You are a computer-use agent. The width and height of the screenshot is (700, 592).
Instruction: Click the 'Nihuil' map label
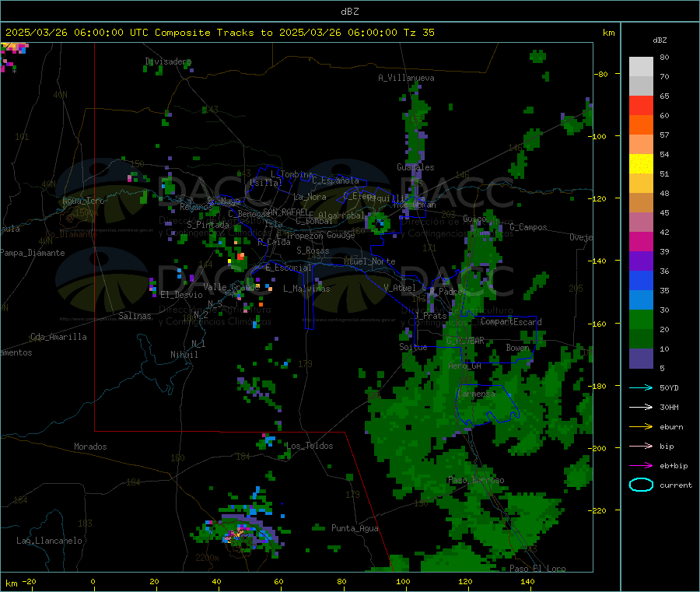coord(184,355)
